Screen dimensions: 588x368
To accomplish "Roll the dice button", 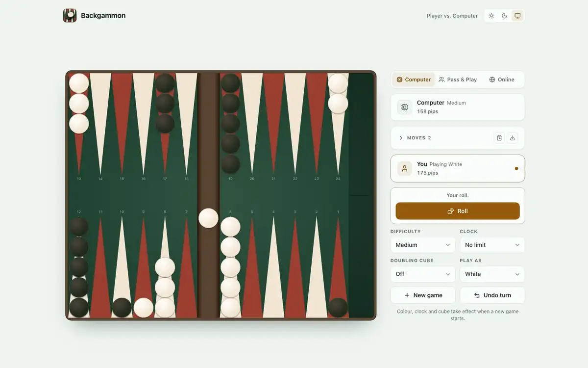I will click(x=458, y=211).
